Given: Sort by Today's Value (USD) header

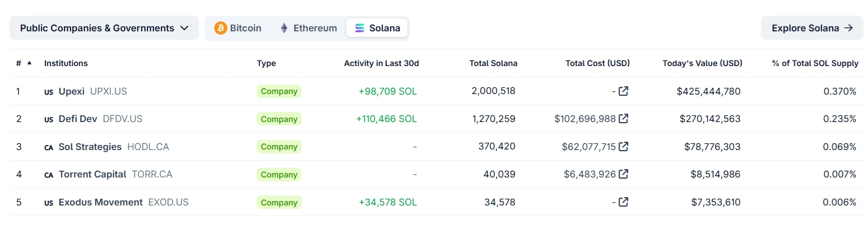Looking at the screenshot, I should (x=702, y=63).
